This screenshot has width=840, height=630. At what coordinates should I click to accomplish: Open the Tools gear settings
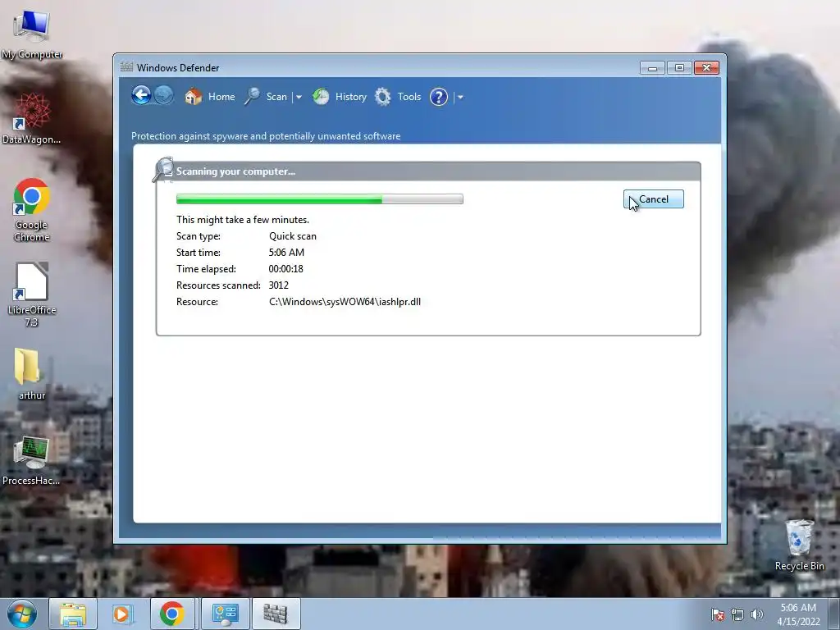tap(398, 97)
